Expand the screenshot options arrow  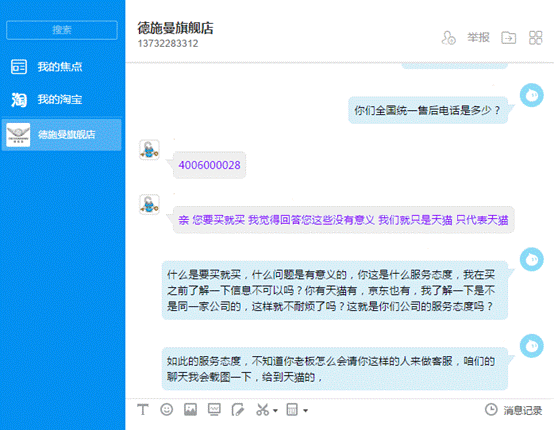pyautogui.click(x=276, y=411)
